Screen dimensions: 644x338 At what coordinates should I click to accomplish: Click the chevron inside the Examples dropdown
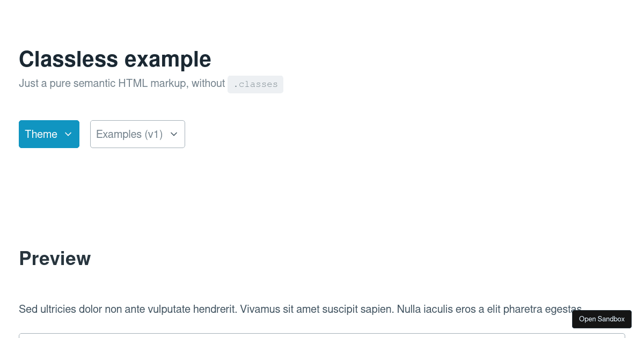[x=174, y=134]
